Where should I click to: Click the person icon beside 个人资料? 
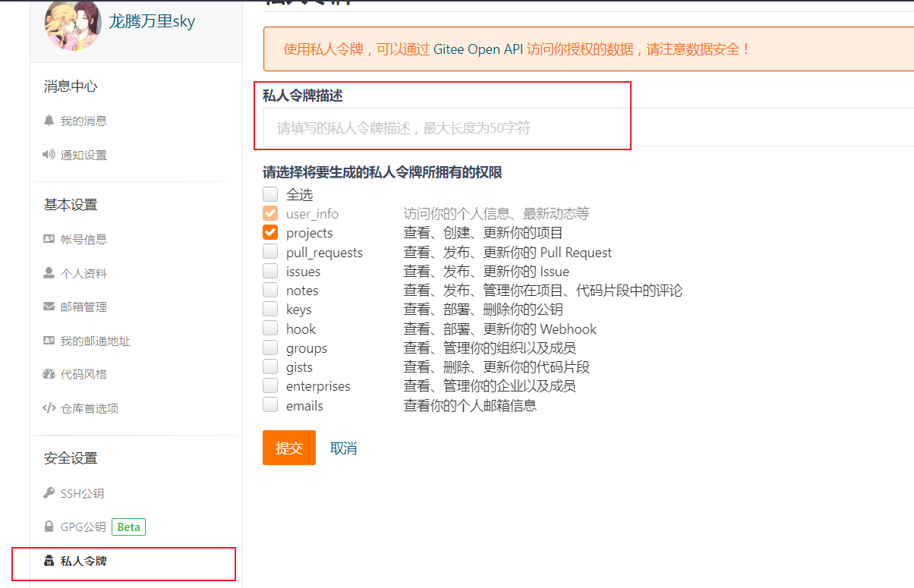click(x=49, y=273)
